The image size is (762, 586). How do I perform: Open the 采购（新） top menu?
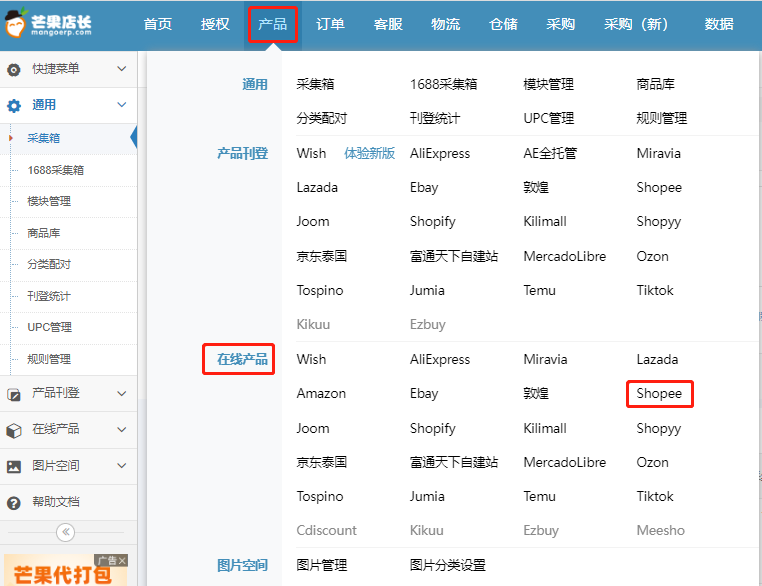pyautogui.click(x=636, y=24)
